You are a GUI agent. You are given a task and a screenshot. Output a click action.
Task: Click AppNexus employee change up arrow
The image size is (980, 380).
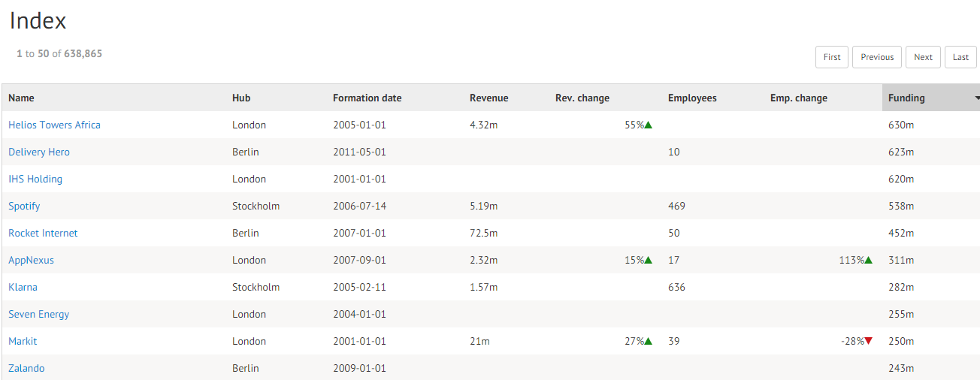[x=868, y=261]
